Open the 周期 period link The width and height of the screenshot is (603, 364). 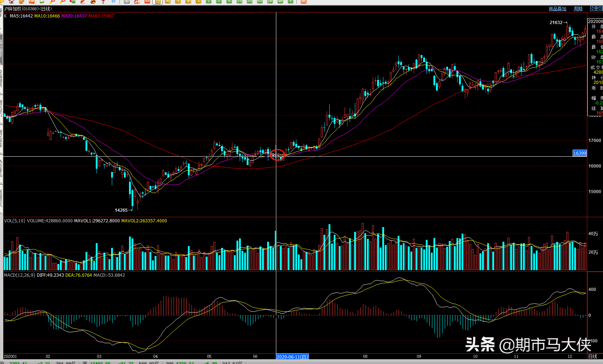coord(578,9)
